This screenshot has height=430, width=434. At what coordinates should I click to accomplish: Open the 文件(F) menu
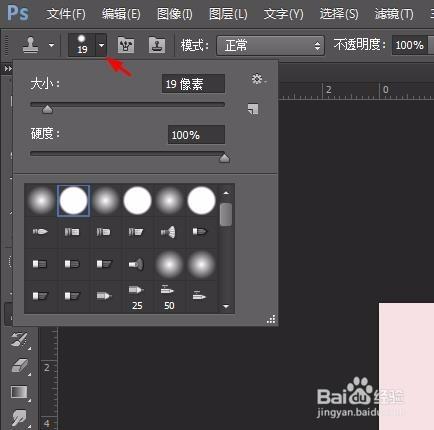coord(66,14)
